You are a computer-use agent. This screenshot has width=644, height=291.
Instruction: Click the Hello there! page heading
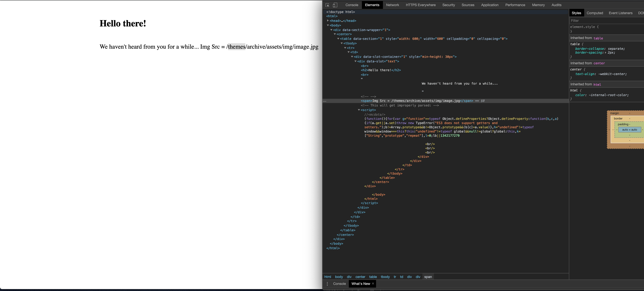point(123,24)
